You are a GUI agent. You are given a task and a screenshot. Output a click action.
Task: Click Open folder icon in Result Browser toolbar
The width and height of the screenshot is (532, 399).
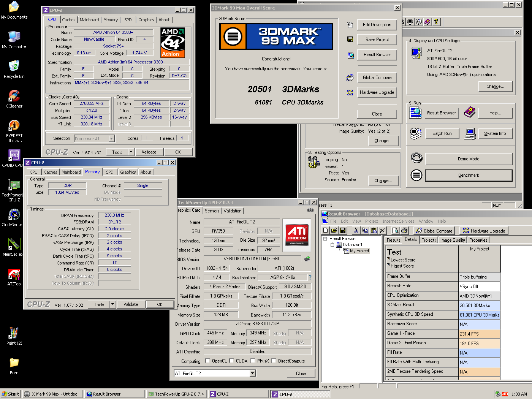click(334, 230)
